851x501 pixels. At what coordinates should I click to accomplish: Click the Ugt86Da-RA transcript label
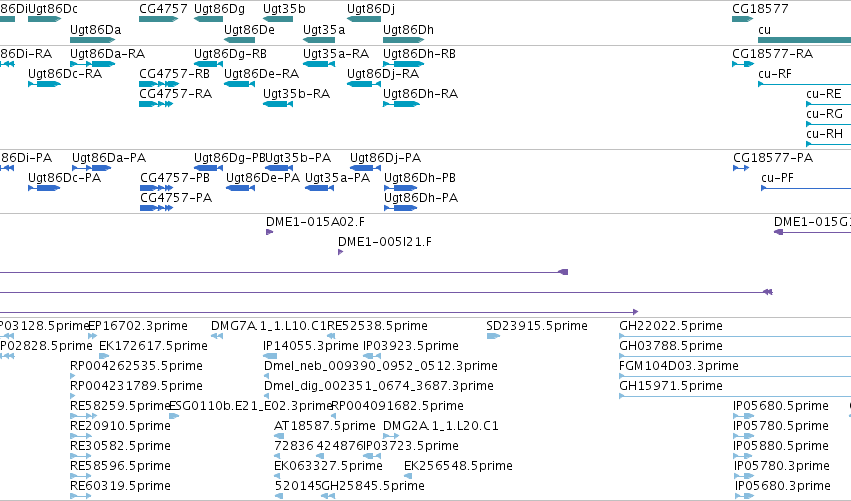(x=107, y=53)
